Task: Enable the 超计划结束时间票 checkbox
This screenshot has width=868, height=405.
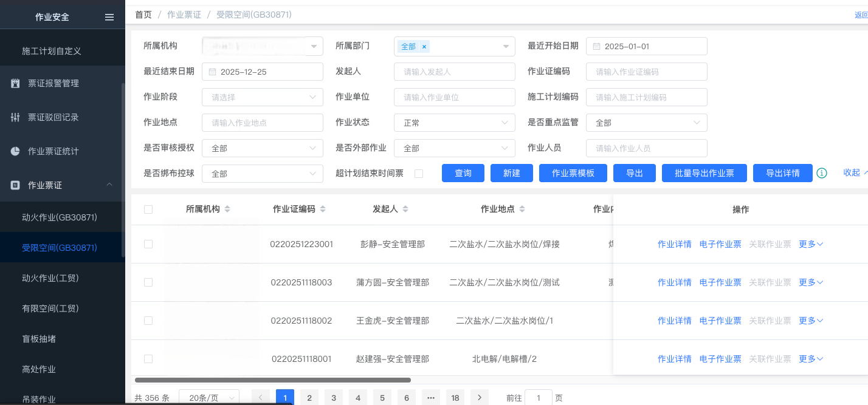Action: click(x=419, y=174)
